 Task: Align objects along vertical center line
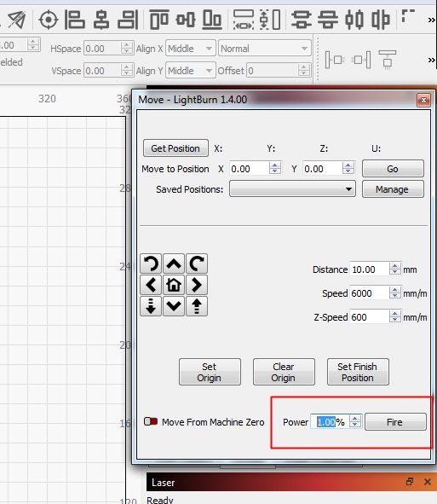101,20
